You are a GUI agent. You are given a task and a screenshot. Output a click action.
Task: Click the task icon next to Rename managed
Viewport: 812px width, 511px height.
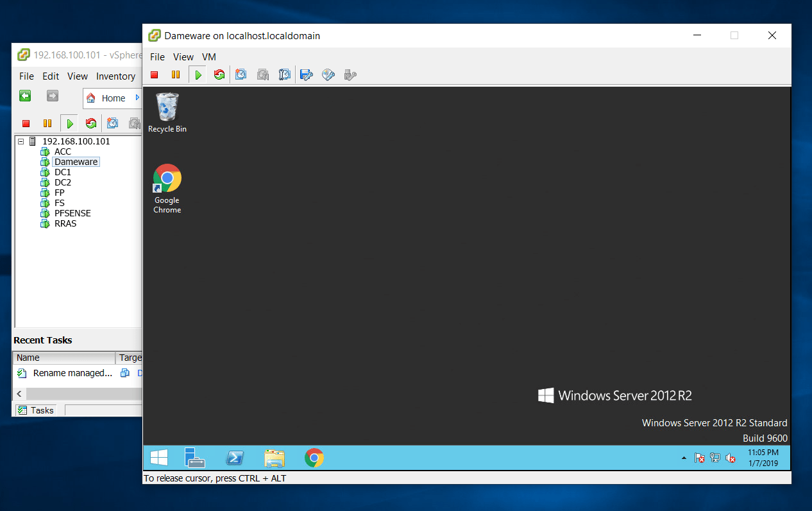pyautogui.click(x=22, y=373)
